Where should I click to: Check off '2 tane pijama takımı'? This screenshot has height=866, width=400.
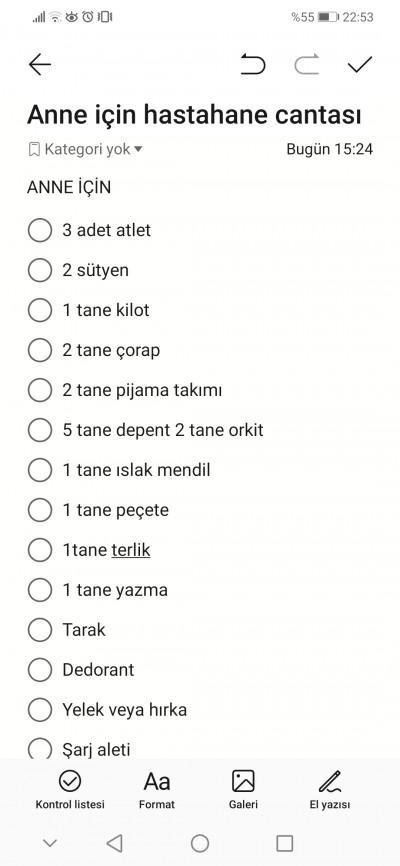[40, 390]
